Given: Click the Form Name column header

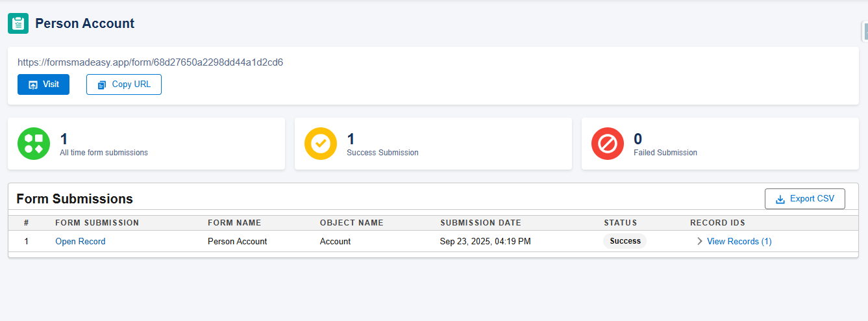Looking at the screenshot, I should [234, 223].
